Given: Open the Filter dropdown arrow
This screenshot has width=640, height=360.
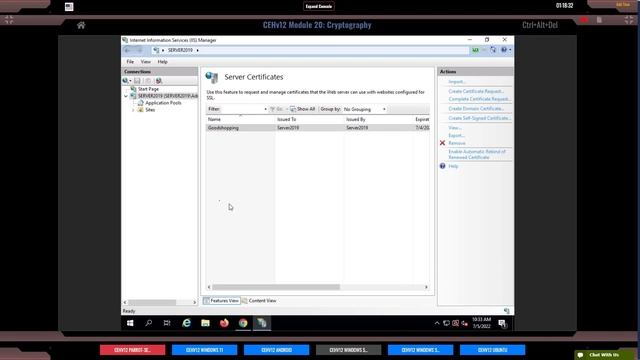Looking at the screenshot, I should point(265,109).
